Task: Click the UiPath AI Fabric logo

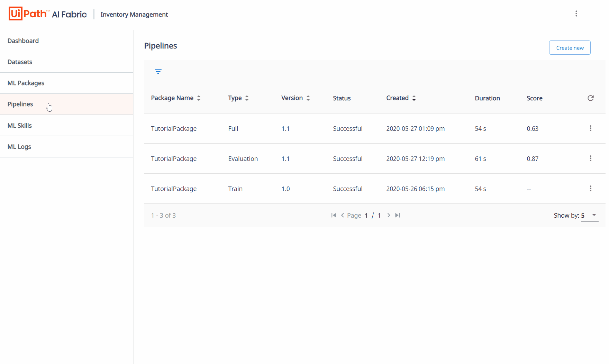Action: point(48,14)
